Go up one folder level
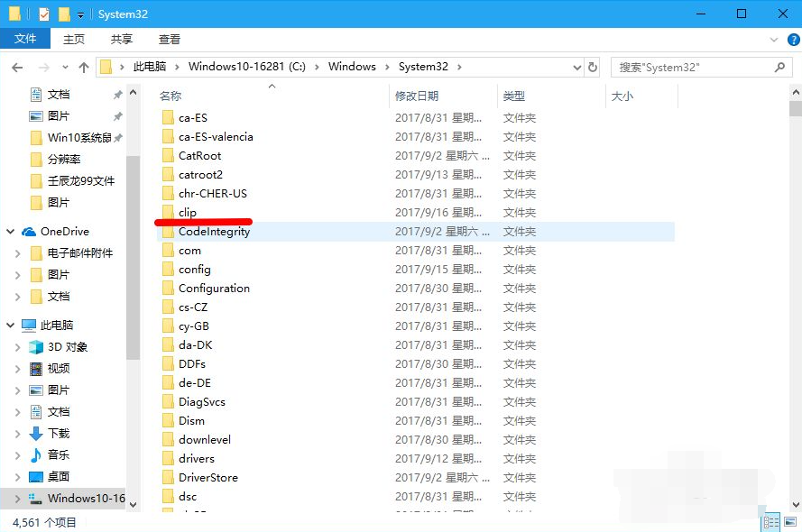This screenshot has height=532, width=802. pyautogui.click(x=84, y=67)
